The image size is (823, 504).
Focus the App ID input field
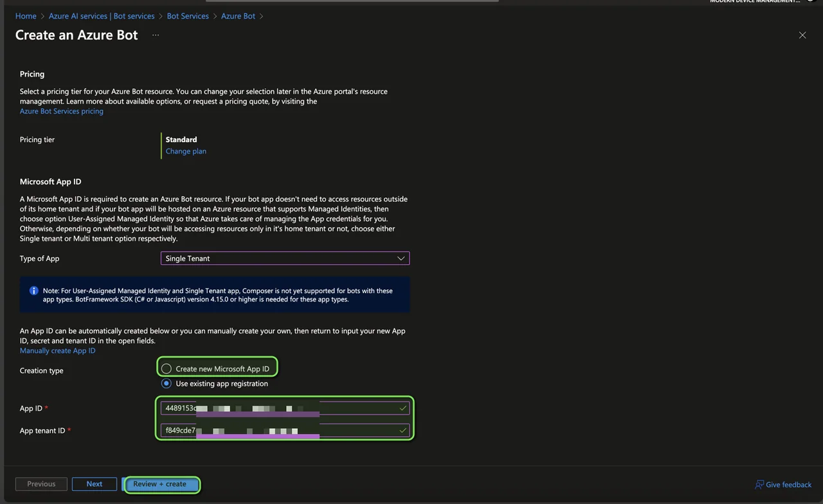[285, 408]
